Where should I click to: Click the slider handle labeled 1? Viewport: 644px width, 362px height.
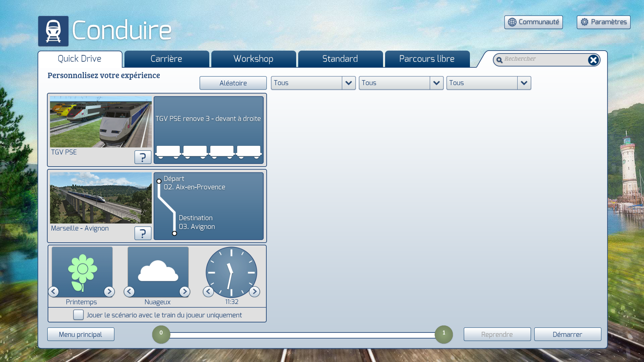pos(443,334)
